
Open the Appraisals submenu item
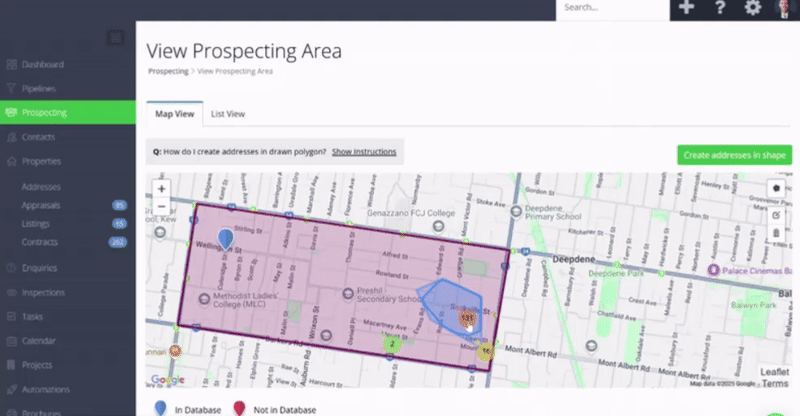41,205
